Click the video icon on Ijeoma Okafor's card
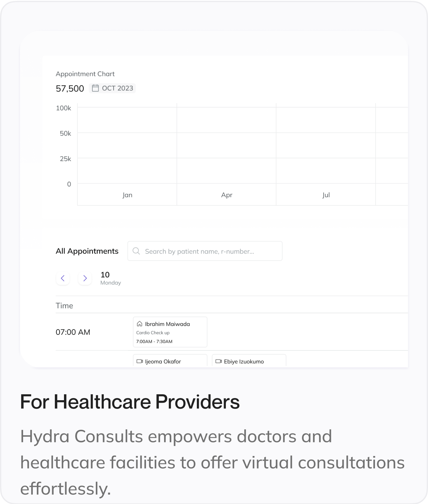428x504 pixels. [x=139, y=361]
